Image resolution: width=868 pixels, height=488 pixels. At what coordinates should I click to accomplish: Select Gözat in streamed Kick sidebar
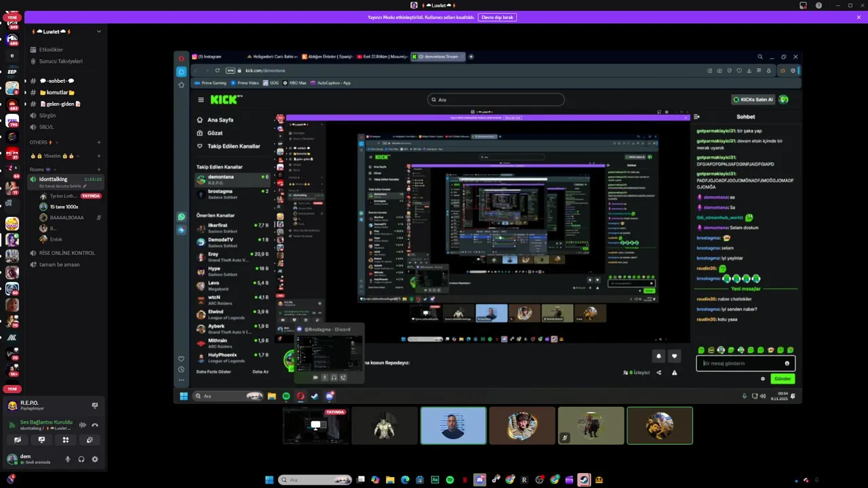[x=215, y=133]
